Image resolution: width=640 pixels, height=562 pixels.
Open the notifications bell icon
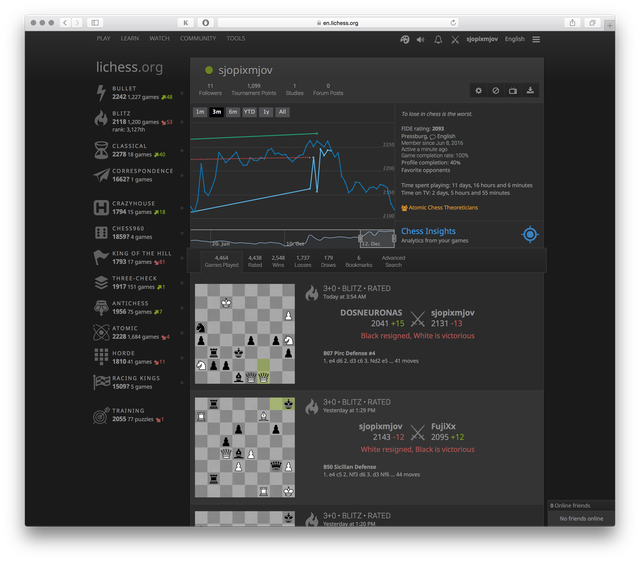[438, 40]
